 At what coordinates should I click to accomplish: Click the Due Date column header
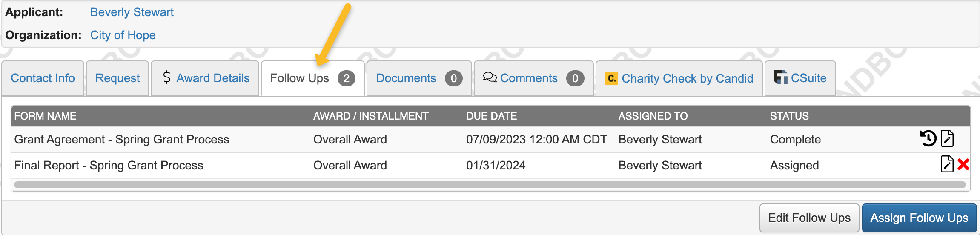coord(491,116)
